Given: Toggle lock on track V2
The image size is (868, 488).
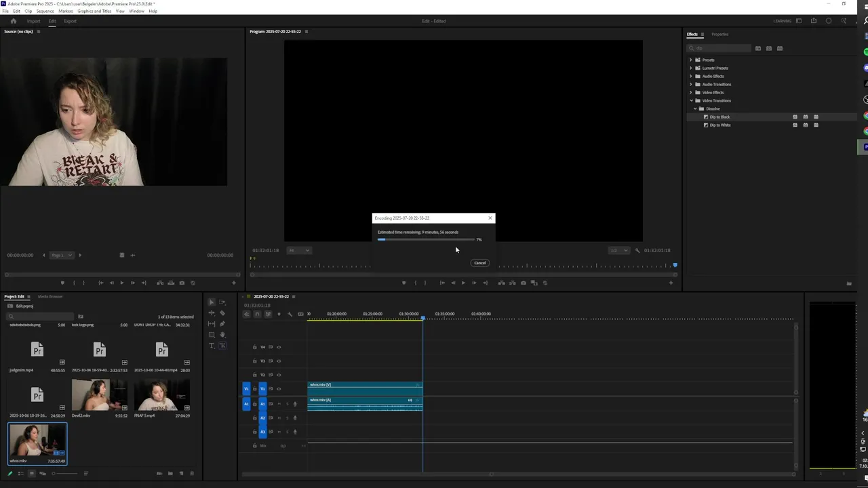Looking at the screenshot, I should [x=255, y=375].
